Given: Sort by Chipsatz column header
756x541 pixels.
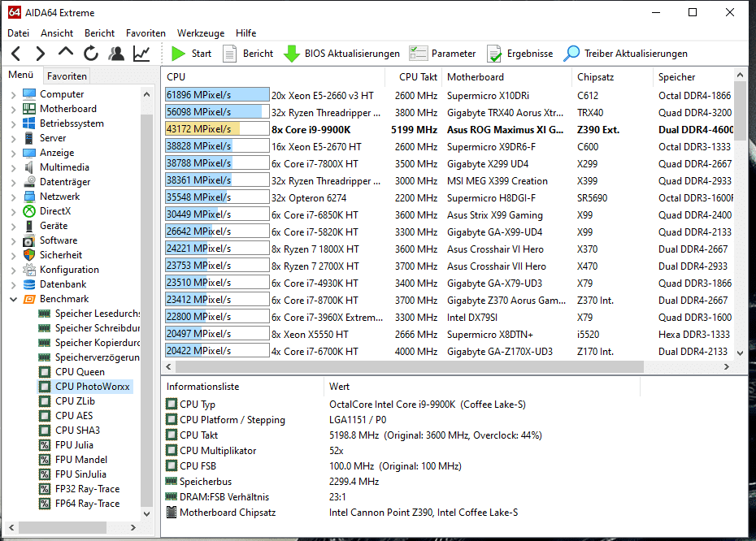Looking at the screenshot, I should (613, 77).
